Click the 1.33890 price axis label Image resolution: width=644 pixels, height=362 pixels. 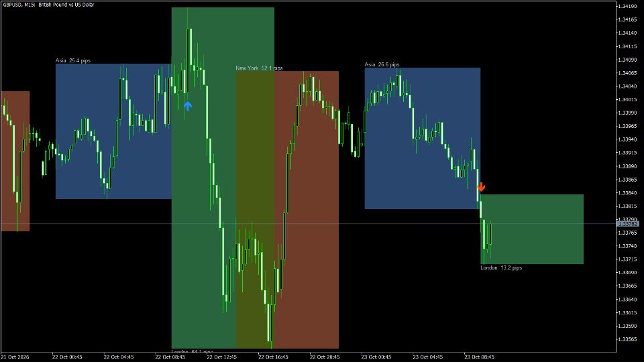[628, 166]
